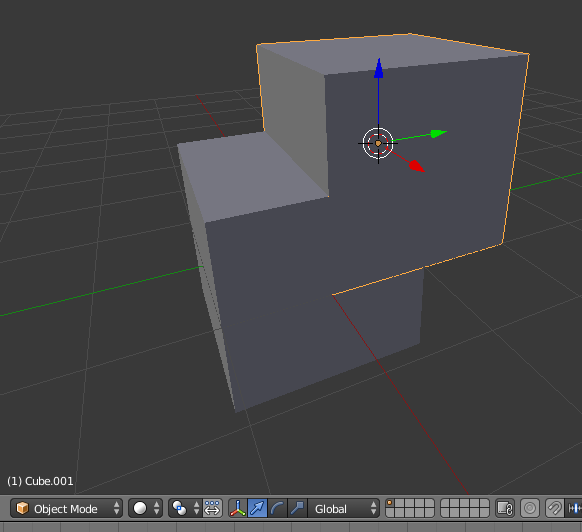Open the Global transform orientation dropdown
582x532 pixels.
(x=344, y=508)
